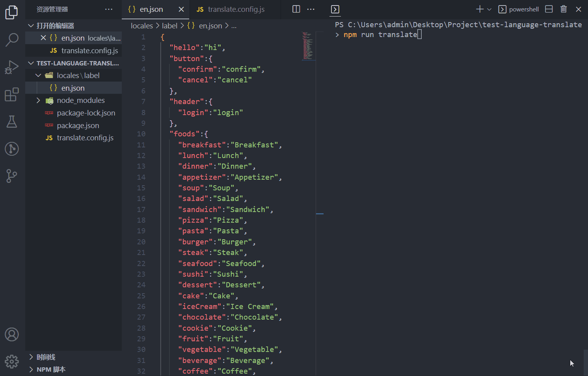
Task: Click the "foods":{ line
Action: (x=188, y=134)
